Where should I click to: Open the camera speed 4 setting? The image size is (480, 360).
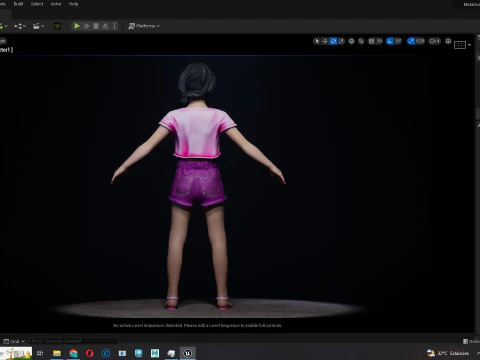[x=435, y=41]
